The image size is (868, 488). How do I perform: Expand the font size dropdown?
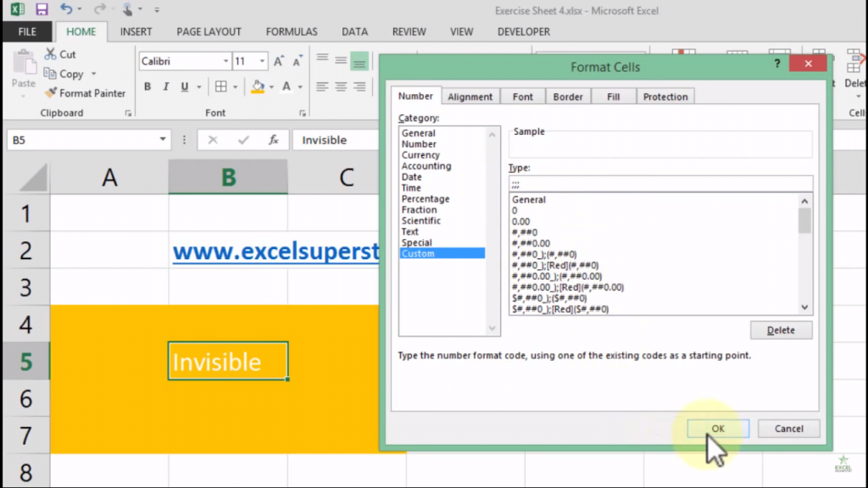click(x=263, y=61)
